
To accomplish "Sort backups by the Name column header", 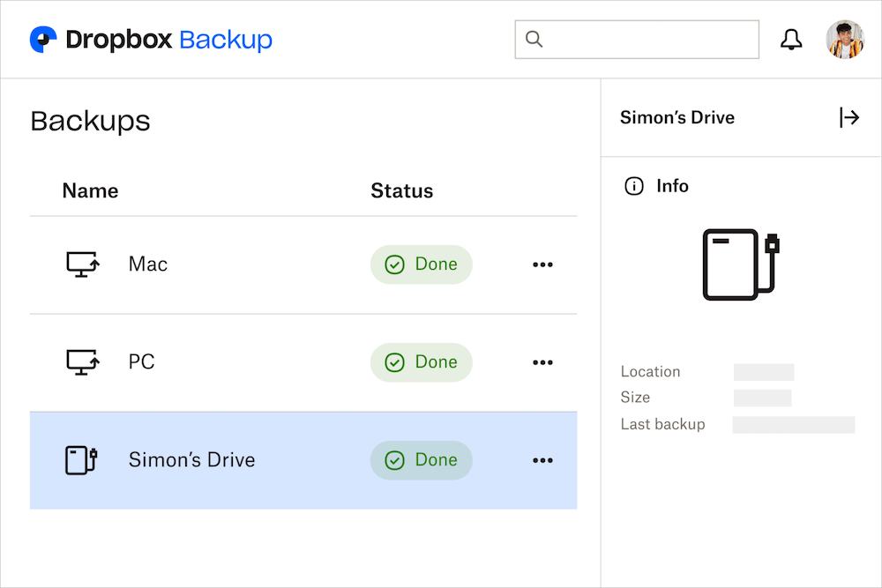I will pyautogui.click(x=90, y=191).
